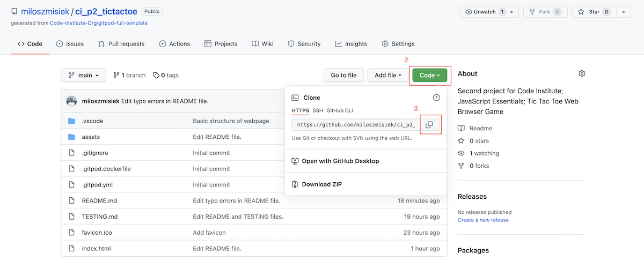The height and width of the screenshot is (261, 644).
Task: Open Code-Institute-Org/gitpod-full-template link
Action: [98, 23]
